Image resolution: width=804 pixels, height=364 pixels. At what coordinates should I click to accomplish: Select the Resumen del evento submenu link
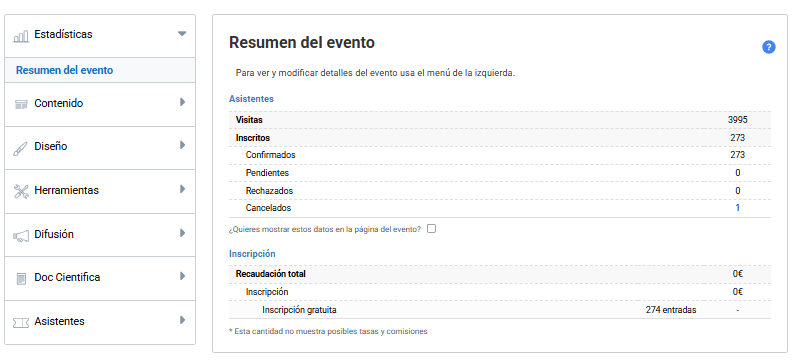pos(65,70)
